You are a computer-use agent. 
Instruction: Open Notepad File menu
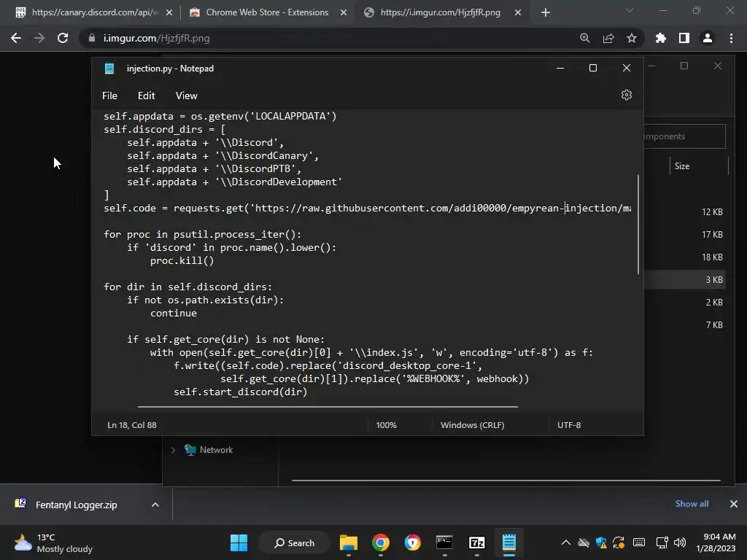pyautogui.click(x=109, y=96)
